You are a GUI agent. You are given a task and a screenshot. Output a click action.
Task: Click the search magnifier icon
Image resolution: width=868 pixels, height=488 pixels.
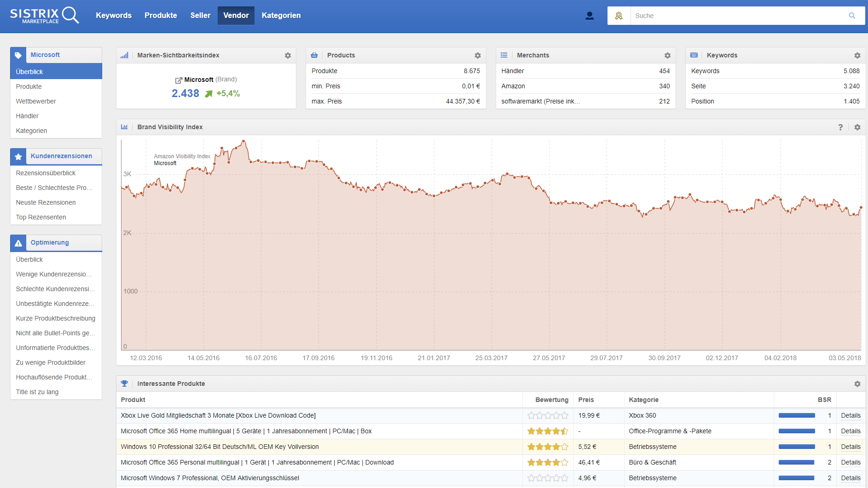tap(852, 16)
